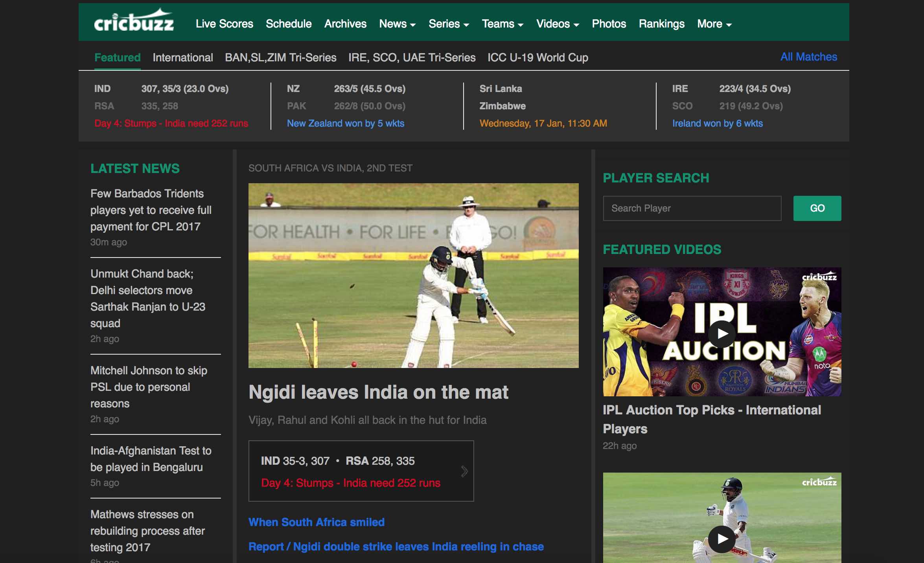Switch to the International tab

tap(183, 57)
